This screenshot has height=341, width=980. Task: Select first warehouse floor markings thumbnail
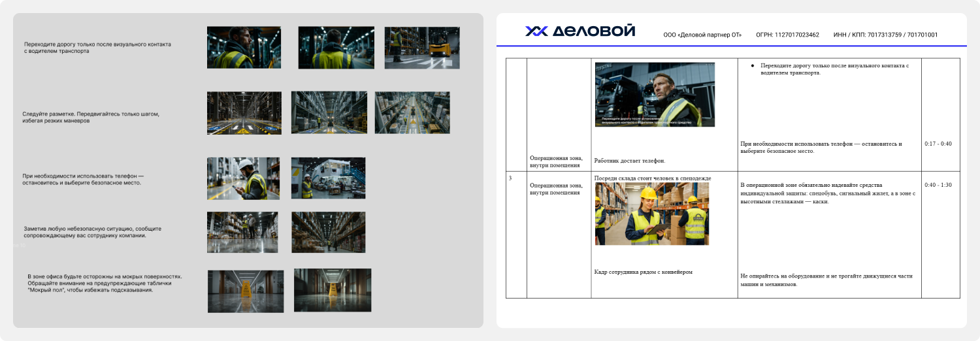[244, 113]
